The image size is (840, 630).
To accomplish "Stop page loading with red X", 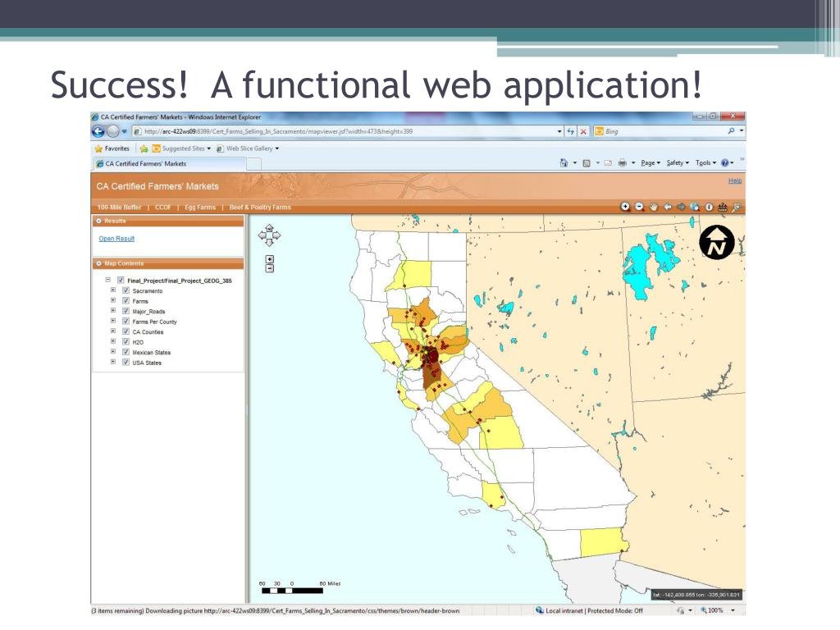I will pos(583,131).
